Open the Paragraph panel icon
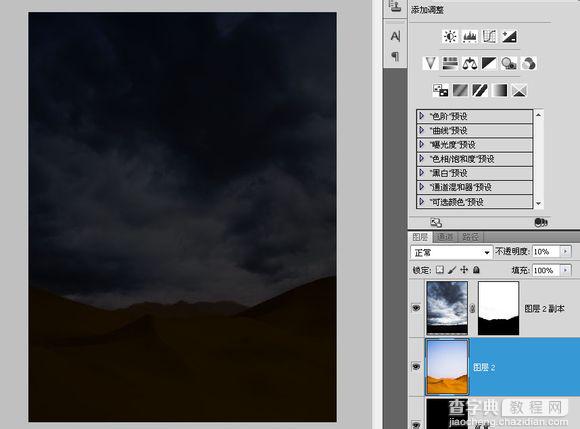Image resolution: width=580 pixels, height=429 pixels. (x=395, y=56)
